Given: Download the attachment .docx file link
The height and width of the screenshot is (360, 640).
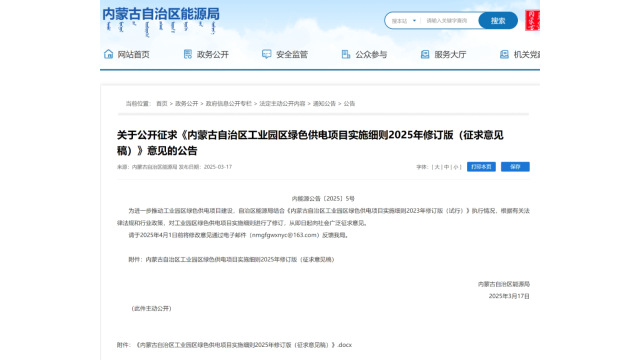Looking at the screenshot, I should (x=244, y=345).
